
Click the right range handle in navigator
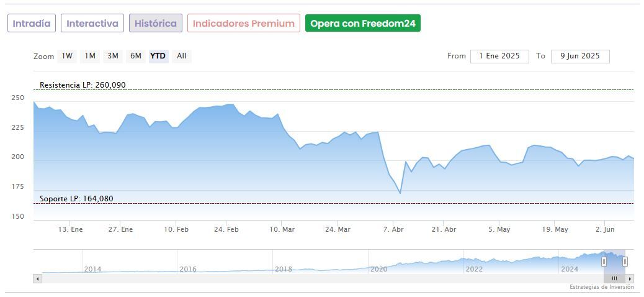[x=625, y=262]
